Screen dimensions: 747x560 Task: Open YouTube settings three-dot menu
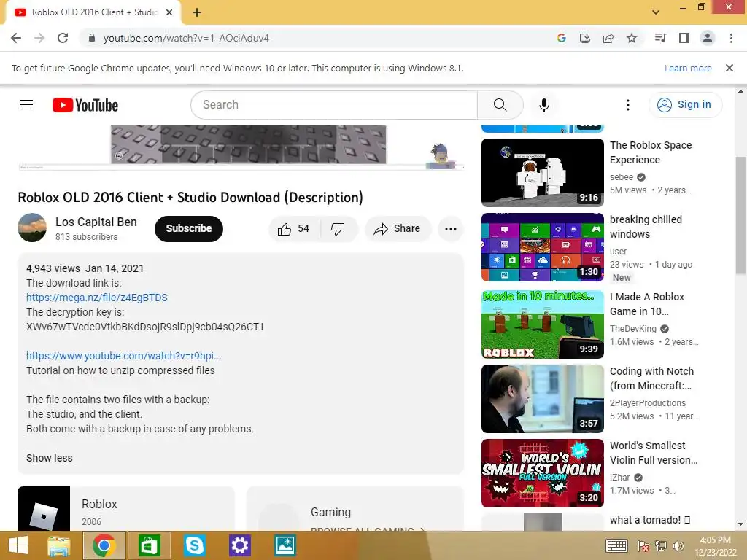[x=628, y=105]
